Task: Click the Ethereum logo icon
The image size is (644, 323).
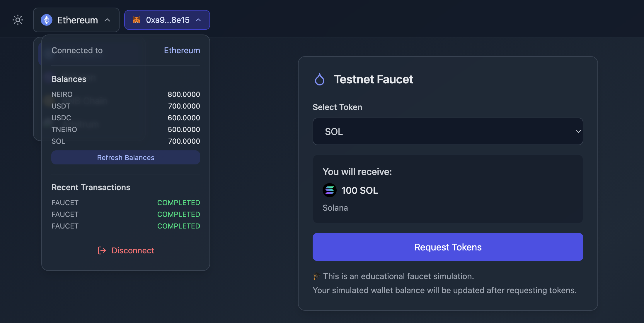Action: (x=47, y=20)
